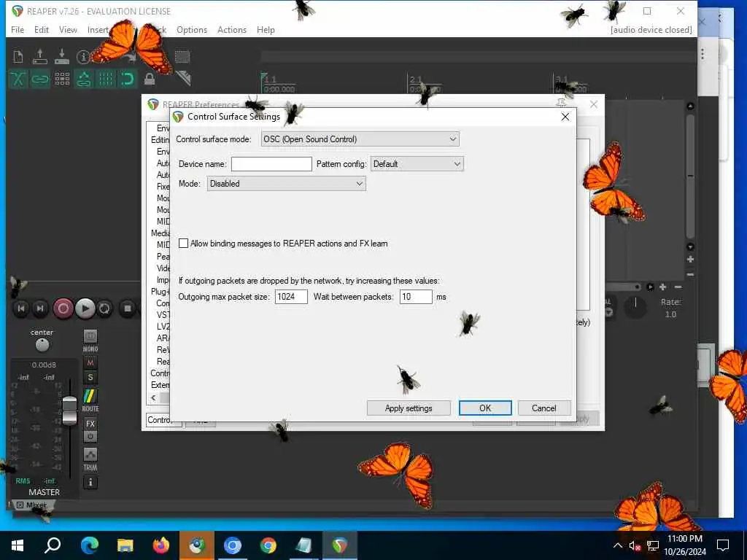Open Project settings info icon

coord(83,57)
